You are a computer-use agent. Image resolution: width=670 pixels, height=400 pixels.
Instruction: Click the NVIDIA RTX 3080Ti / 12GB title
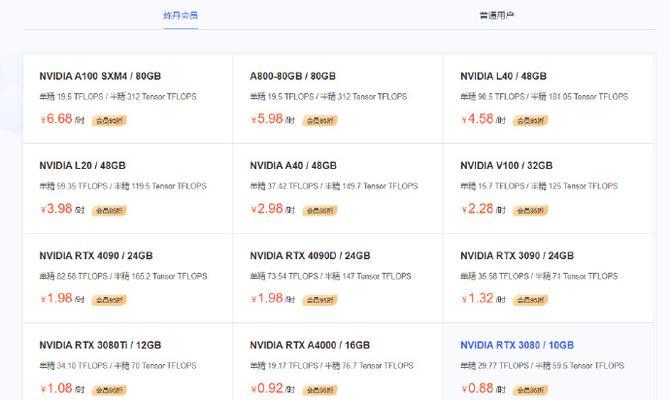[100, 345]
